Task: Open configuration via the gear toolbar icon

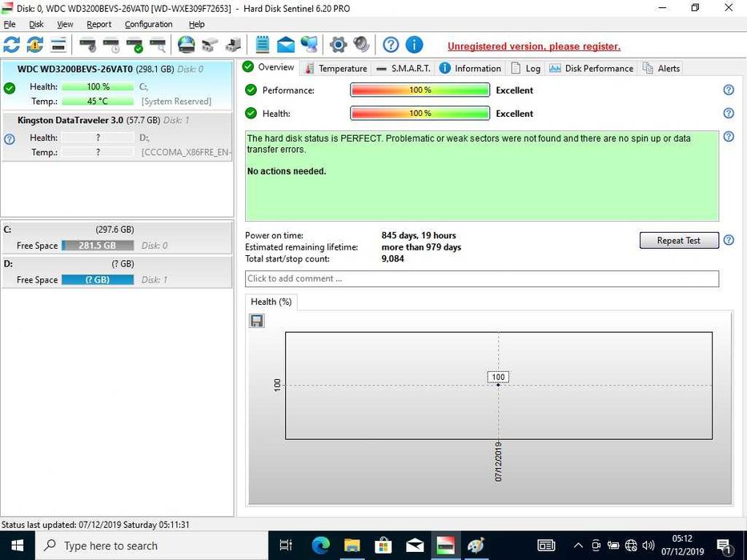Action: [x=338, y=45]
